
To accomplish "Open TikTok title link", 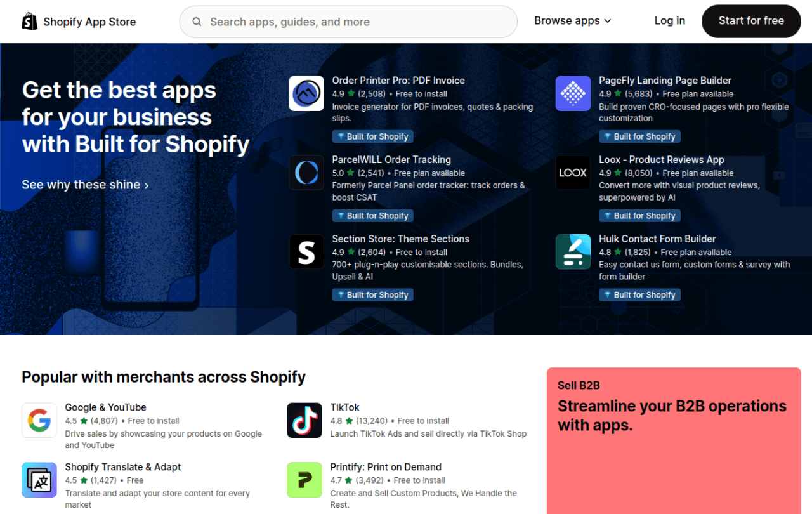I will coord(345,407).
